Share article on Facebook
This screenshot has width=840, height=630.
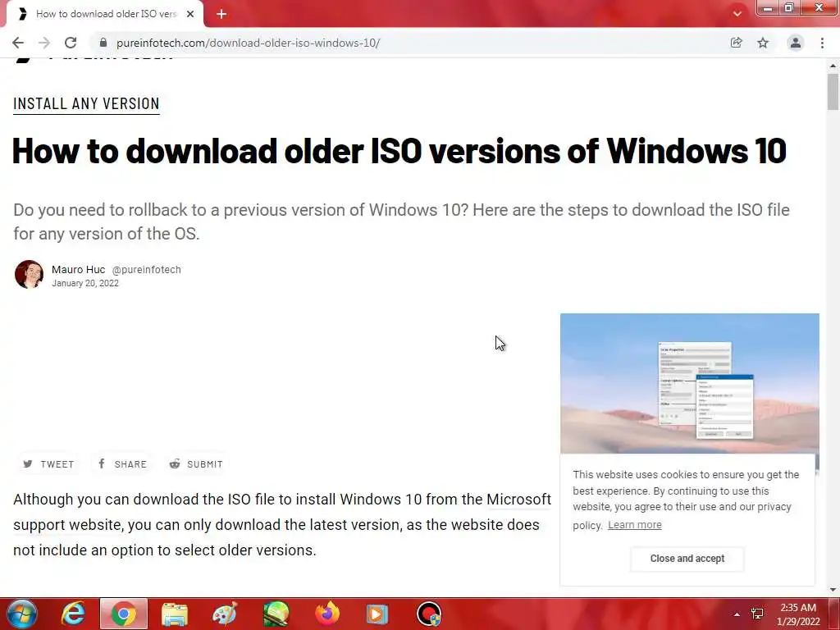[x=123, y=464]
